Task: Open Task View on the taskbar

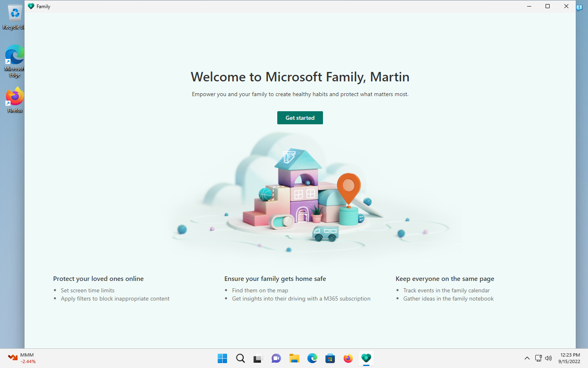Action: click(258, 359)
